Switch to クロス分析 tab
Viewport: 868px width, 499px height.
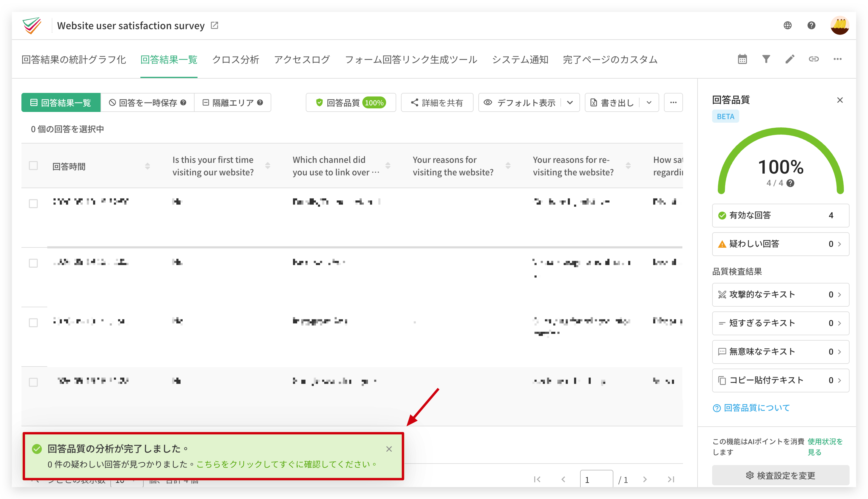236,60
